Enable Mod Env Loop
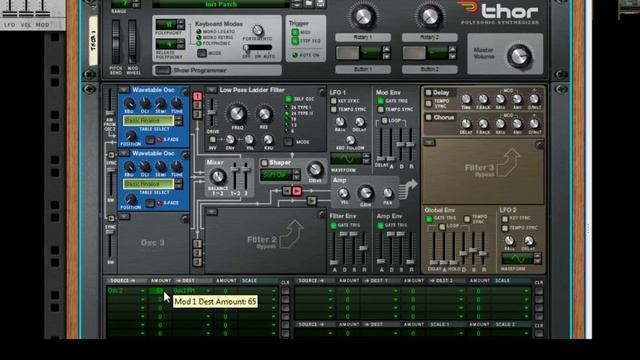 tap(384, 120)
